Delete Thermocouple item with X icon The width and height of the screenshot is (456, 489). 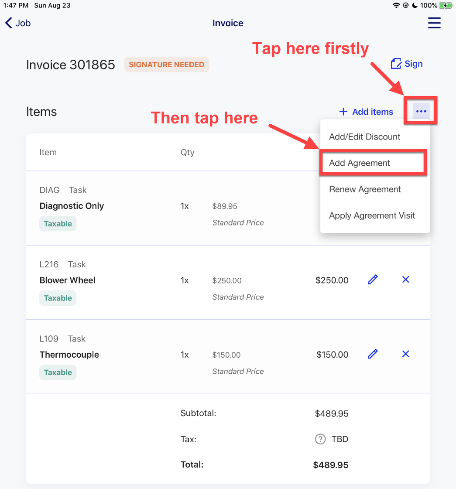click(x=406, y=354)
